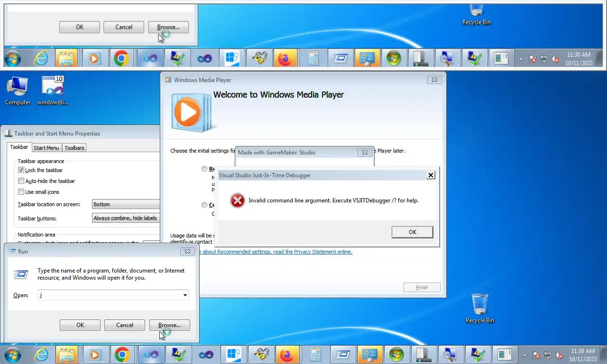The height and width of the screenshot is (364, 607).
Task: Switch to the Start Menu tab
Action: pyautogui.click(x=46, y=148)
